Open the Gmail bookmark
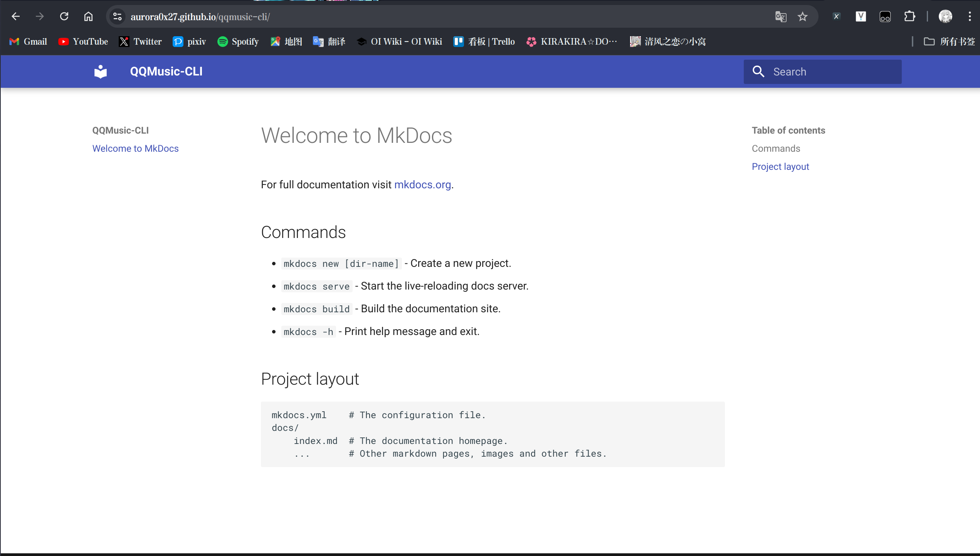The image size is (980, 556). click(x=28, y=42)
